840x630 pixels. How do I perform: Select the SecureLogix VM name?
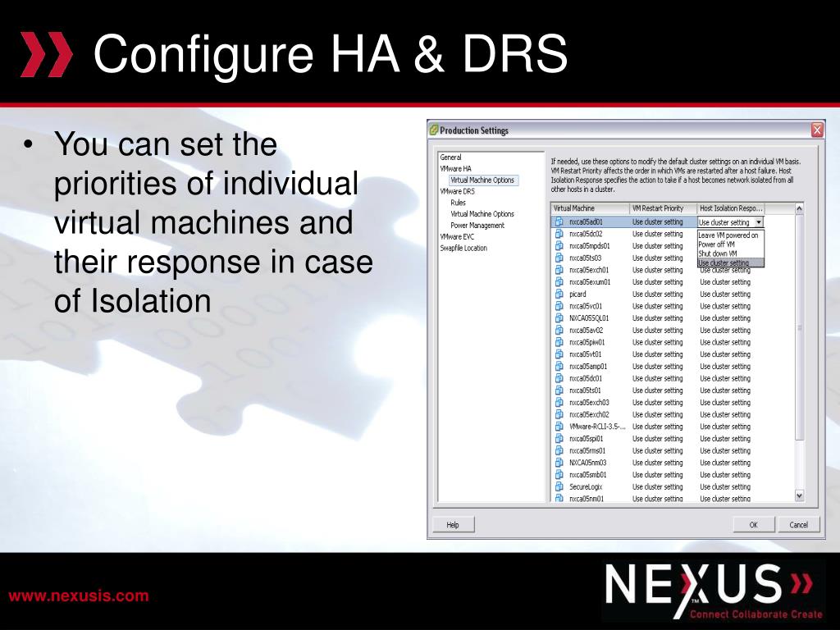[x=586, y=487]
